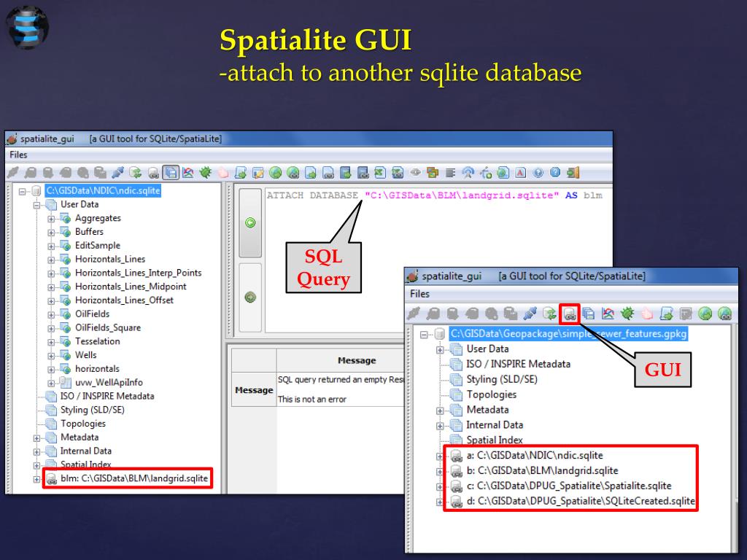Select Tesselation table
The width and height of the screenshot is (747, 560).
click(97, 341)
